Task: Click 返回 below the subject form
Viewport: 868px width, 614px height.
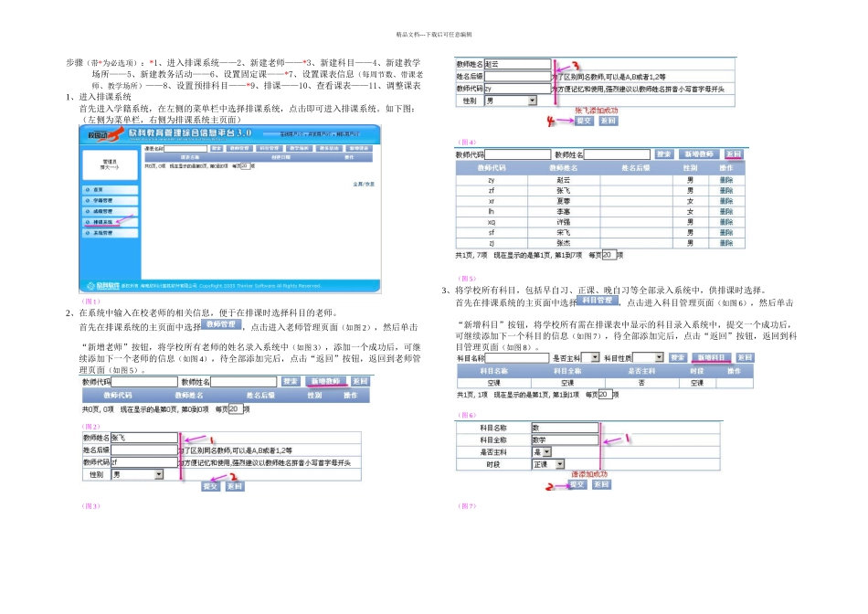Action: pos(601,484)
